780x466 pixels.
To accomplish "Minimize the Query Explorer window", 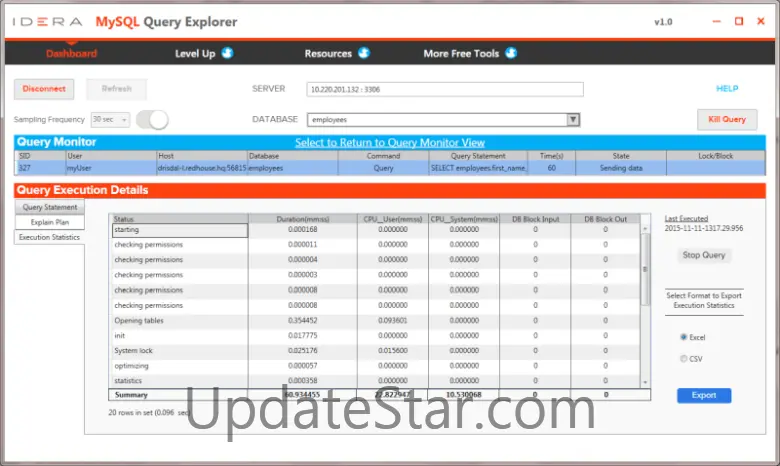I will point(716,21).
